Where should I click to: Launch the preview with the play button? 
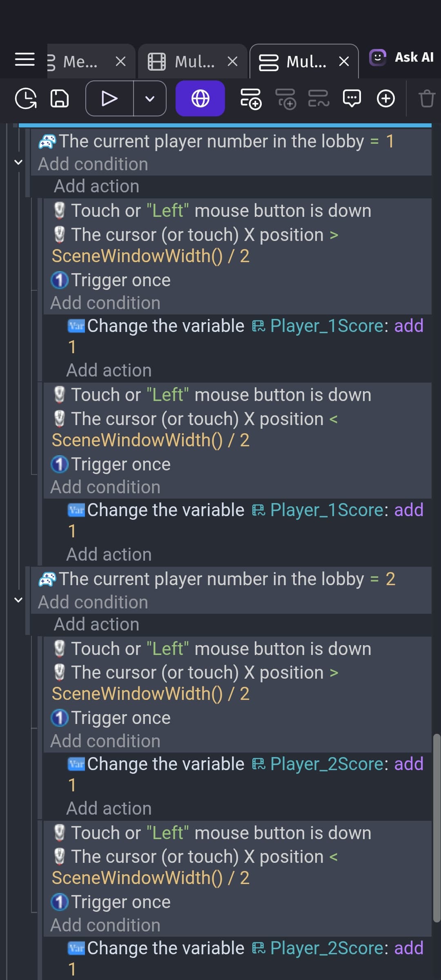tap(109, 98)
